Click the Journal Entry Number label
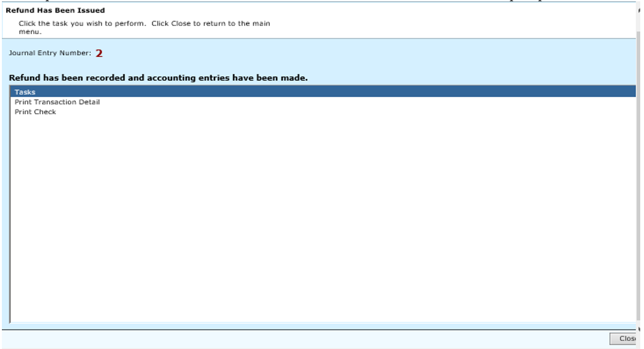 (49, 53)
